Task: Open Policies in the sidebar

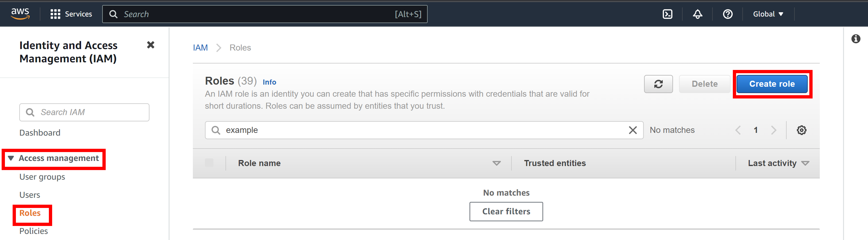Action: pyautogui.click(x=33, y=231)
